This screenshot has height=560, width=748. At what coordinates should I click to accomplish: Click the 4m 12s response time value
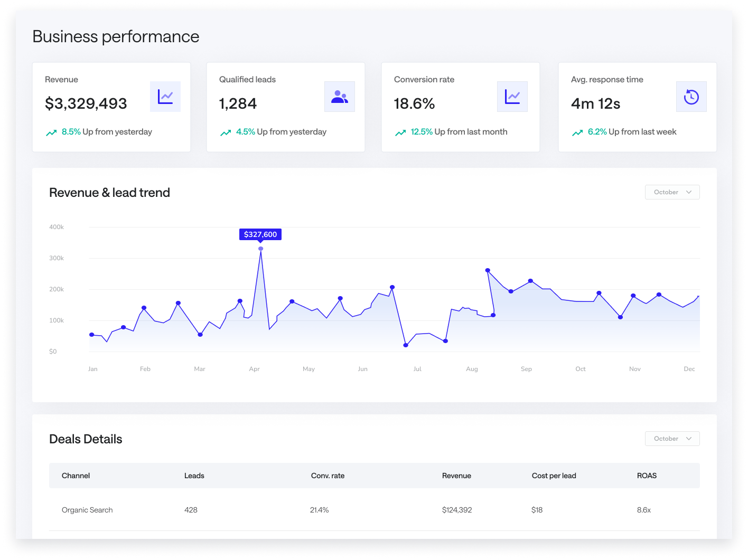(x=595, y=103)
